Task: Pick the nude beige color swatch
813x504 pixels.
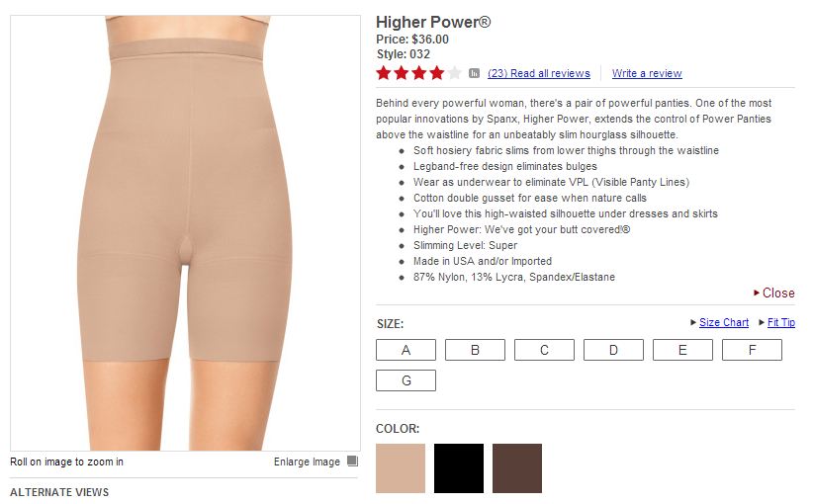Action: coord(401,468)
